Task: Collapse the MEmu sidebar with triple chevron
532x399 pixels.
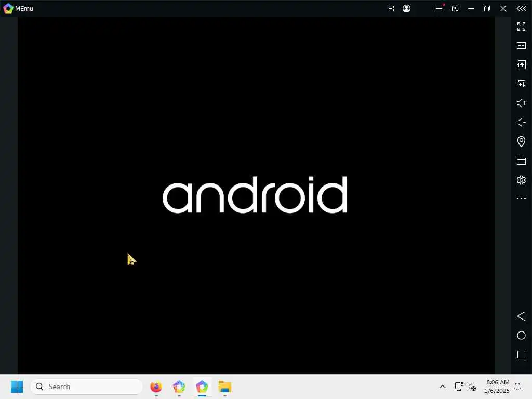Action: [x=521, y=8]
